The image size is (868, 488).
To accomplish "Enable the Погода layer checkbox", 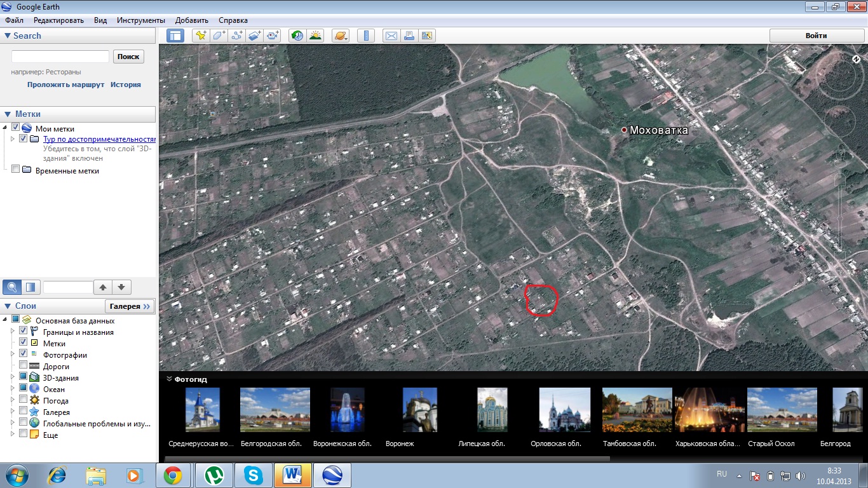I will point(24,400).
